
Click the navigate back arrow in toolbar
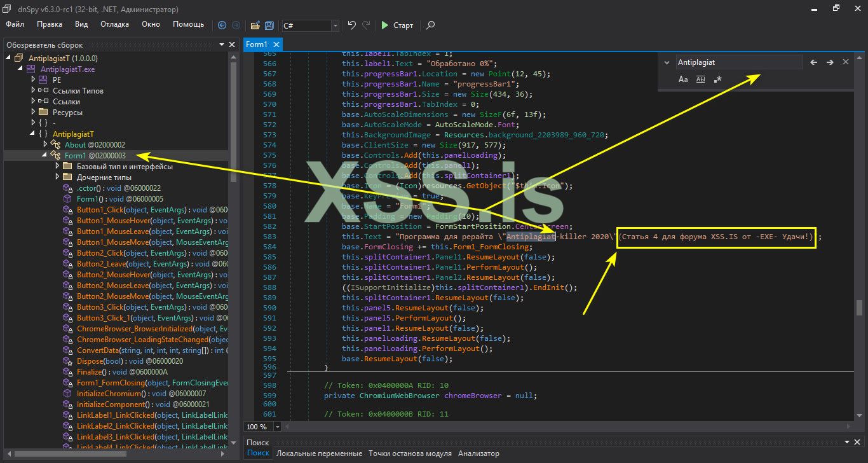point(222,25)
